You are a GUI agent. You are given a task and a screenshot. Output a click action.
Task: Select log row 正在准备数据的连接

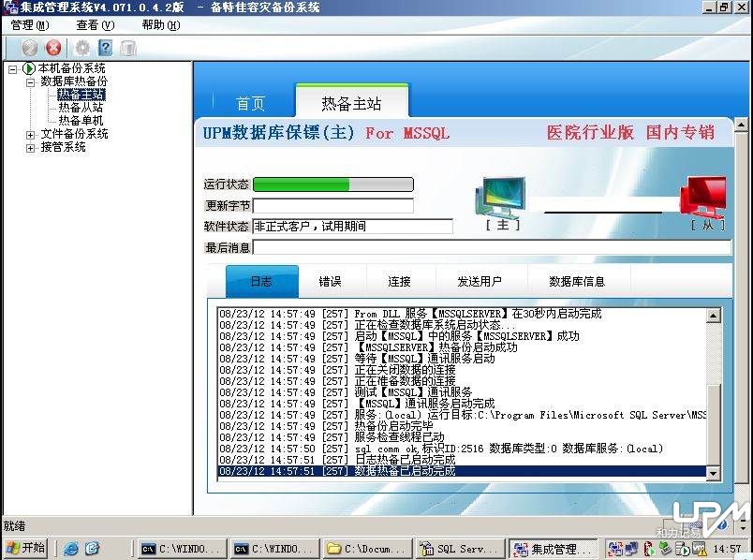[x=462, y=381]
